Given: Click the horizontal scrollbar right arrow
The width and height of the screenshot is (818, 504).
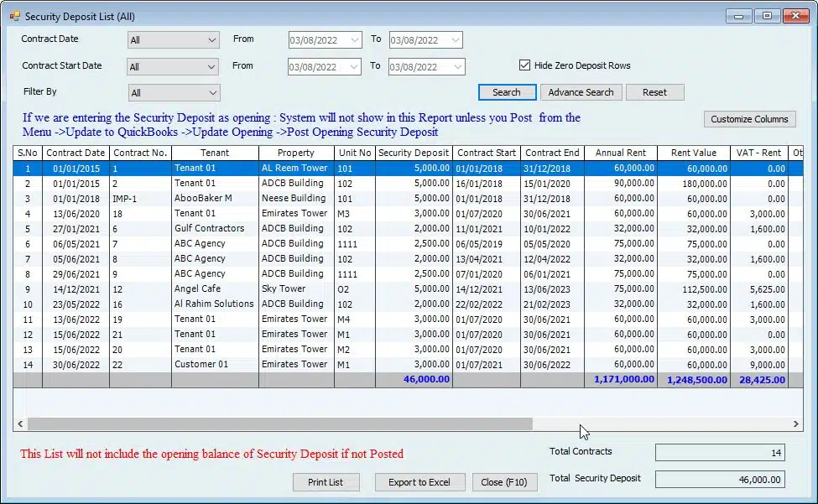Looking at the screenshot, I should (x=797, y=424).
